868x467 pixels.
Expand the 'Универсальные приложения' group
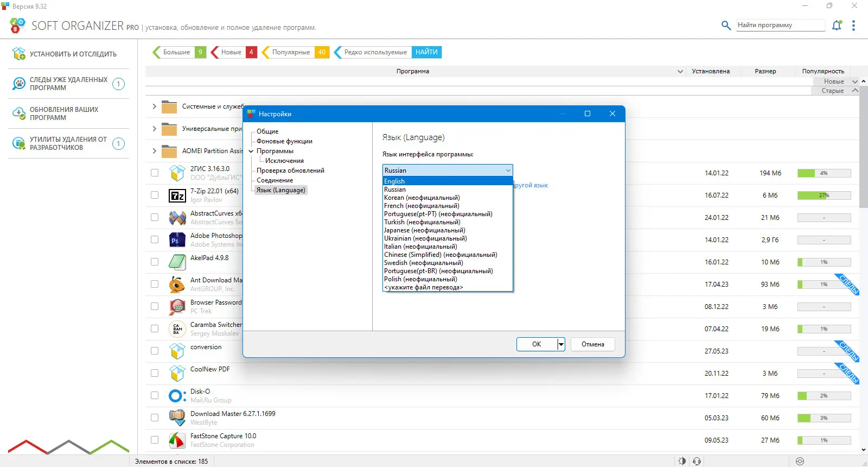pyautogui.click(x=155, y=129)
